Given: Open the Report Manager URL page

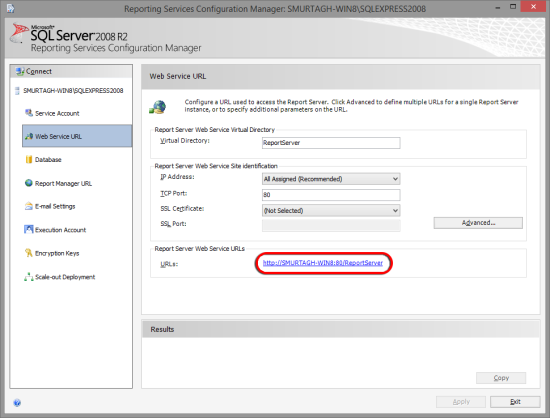Looking at the screenshot, I should coord(63,183).
